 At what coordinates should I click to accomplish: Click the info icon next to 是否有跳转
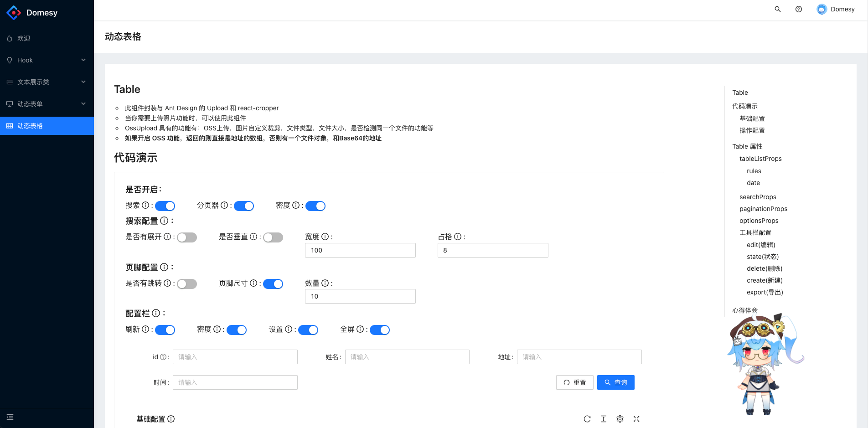167,284
